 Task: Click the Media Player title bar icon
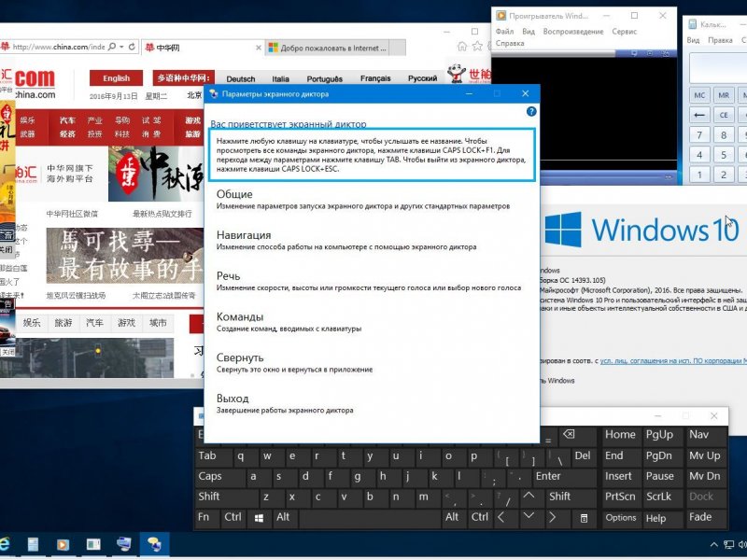point(500,16)
